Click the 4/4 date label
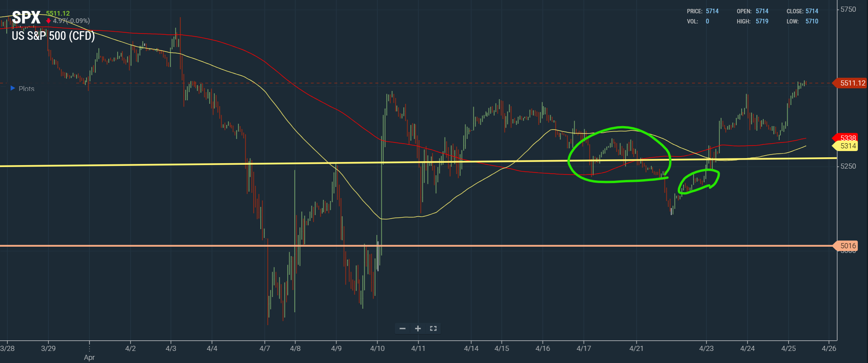Viewport: 868px width, 363px height. 212,348
